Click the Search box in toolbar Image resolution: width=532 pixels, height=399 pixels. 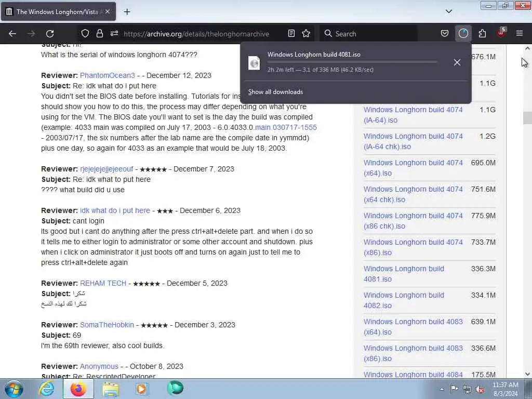click(368, 34)
